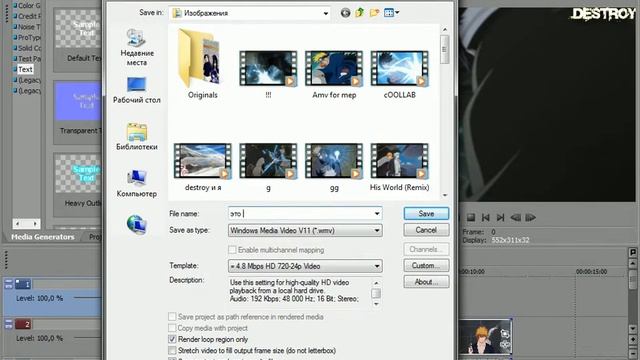
Task: Click the About... button
Action: pyautogui.click(x=426, y=282)
